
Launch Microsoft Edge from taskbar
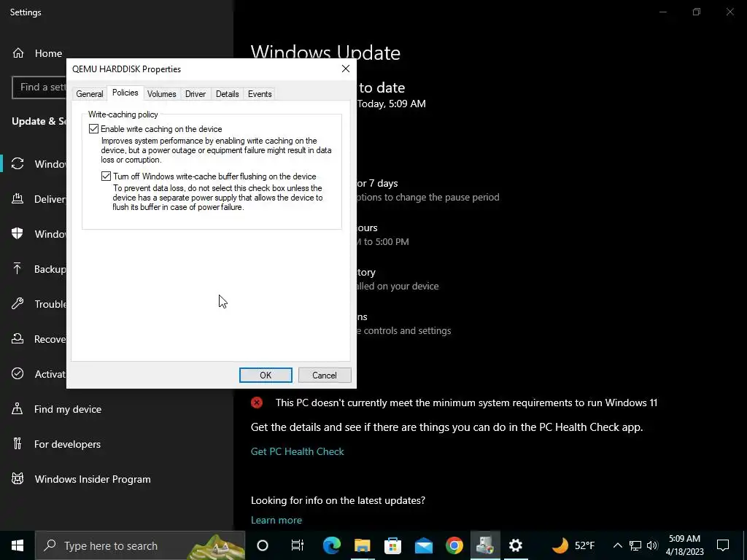coord(332,545)
